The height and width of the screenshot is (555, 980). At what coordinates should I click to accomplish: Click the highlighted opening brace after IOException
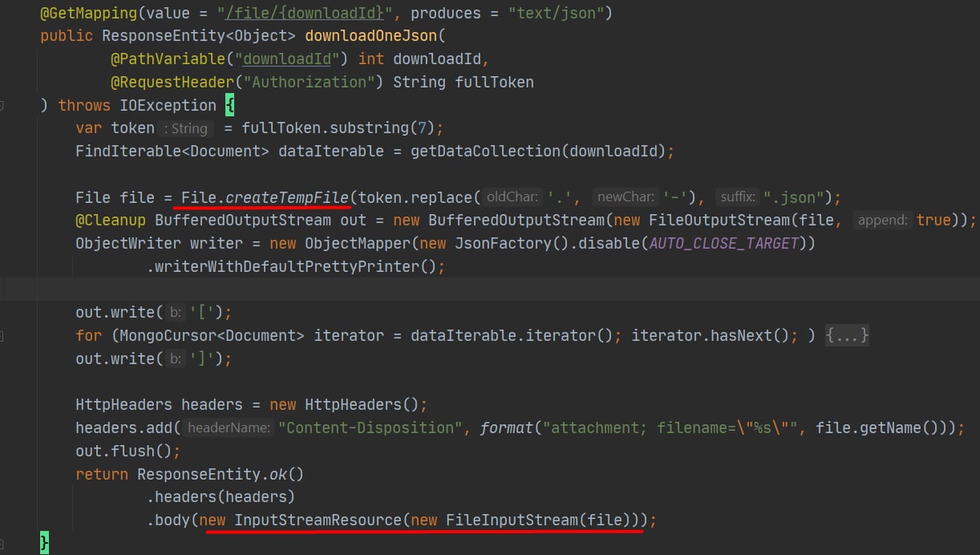pos(229,105)
